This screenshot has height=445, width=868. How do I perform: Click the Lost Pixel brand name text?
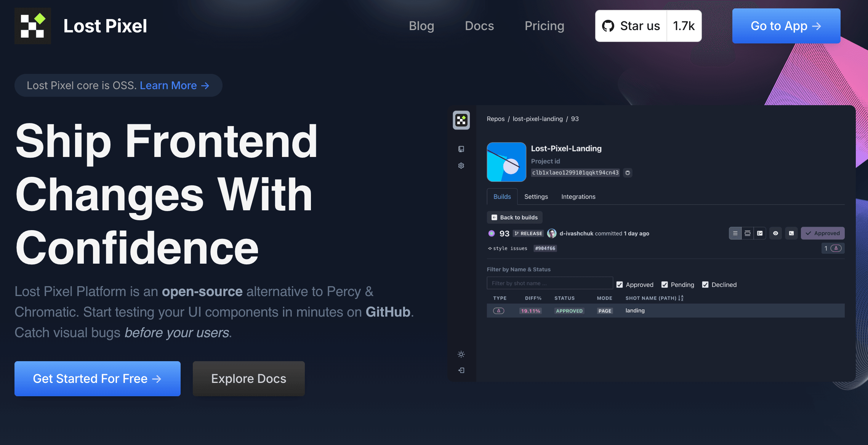click(x=105, y=26)
